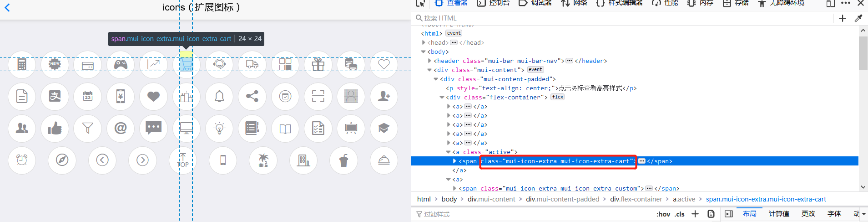Click the trend chart icon
Viewport: 868px width, 222px height.
tap(154, 64)
